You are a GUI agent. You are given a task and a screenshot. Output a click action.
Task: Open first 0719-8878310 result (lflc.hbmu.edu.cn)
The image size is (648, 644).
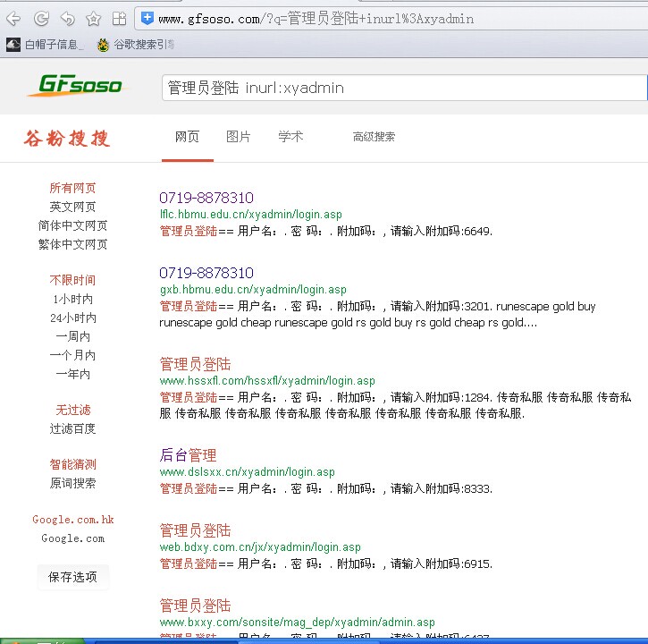click(x=206, y=198)
